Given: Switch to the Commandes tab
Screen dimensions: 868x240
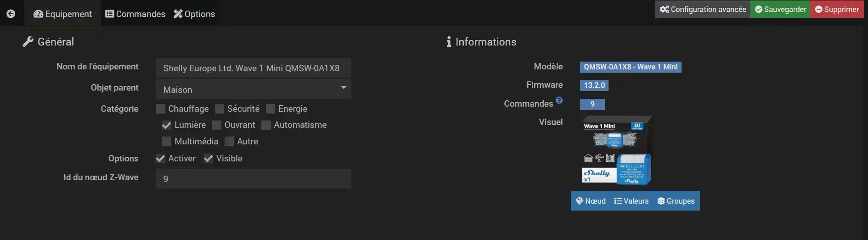Looking at the screenshot, I should pos(135,14).
